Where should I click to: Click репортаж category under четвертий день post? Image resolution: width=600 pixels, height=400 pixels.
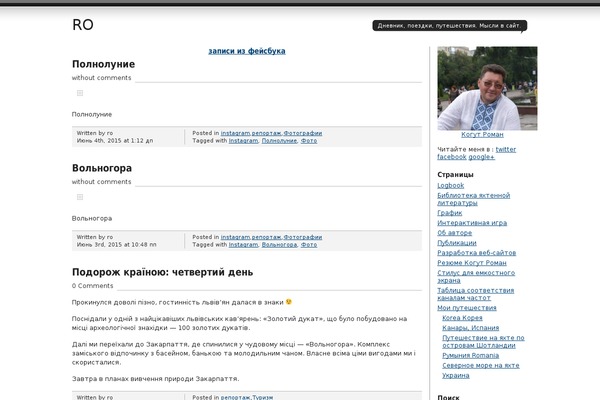235,397
